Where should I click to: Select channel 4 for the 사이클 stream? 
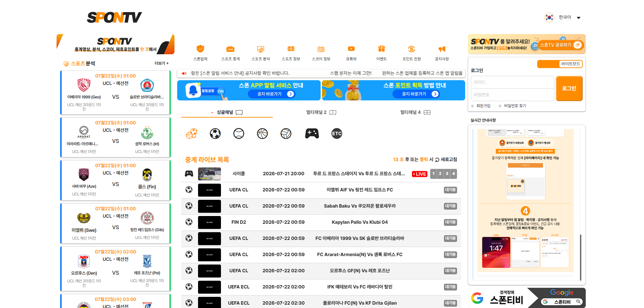[x=454, y=174]
